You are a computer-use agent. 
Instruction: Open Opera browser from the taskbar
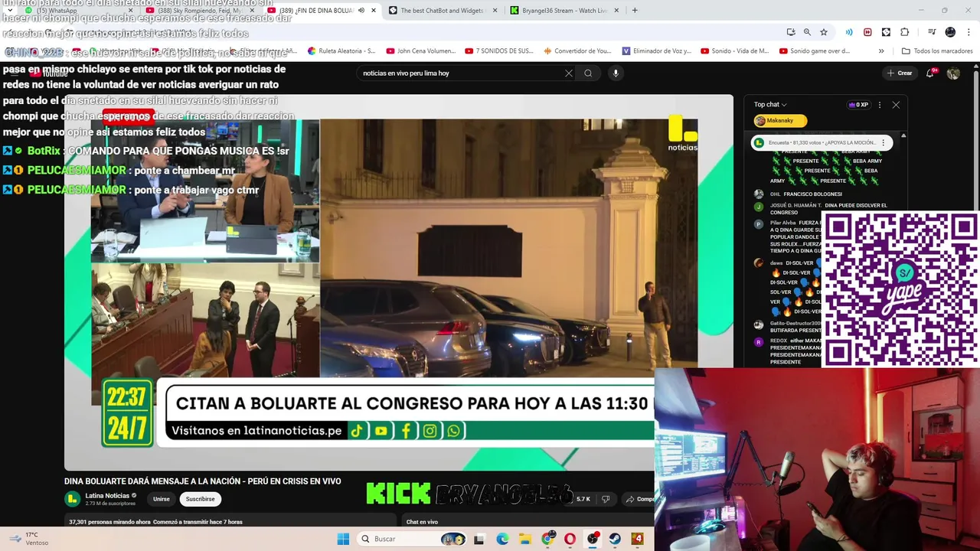click(x=570, y=539)
